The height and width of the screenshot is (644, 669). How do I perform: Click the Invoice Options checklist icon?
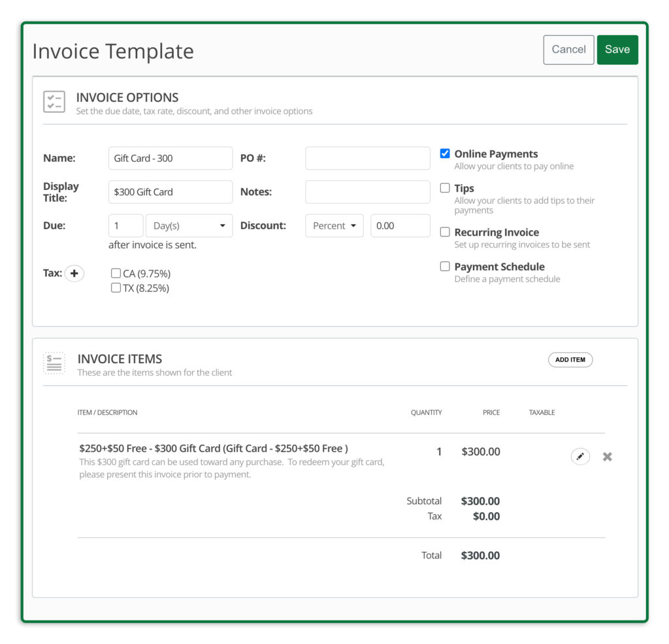pyautogui.click(x=54, y=102)
